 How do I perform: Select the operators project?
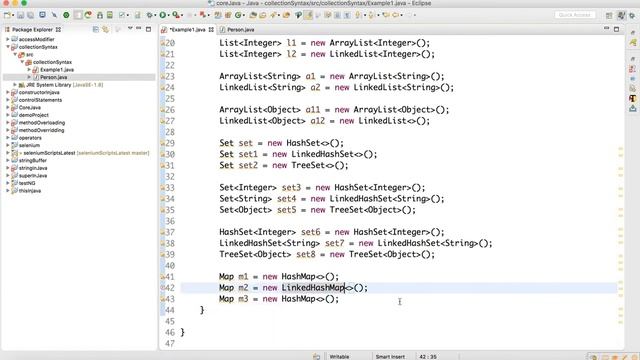pyautogui.click(x=30, y=138)
